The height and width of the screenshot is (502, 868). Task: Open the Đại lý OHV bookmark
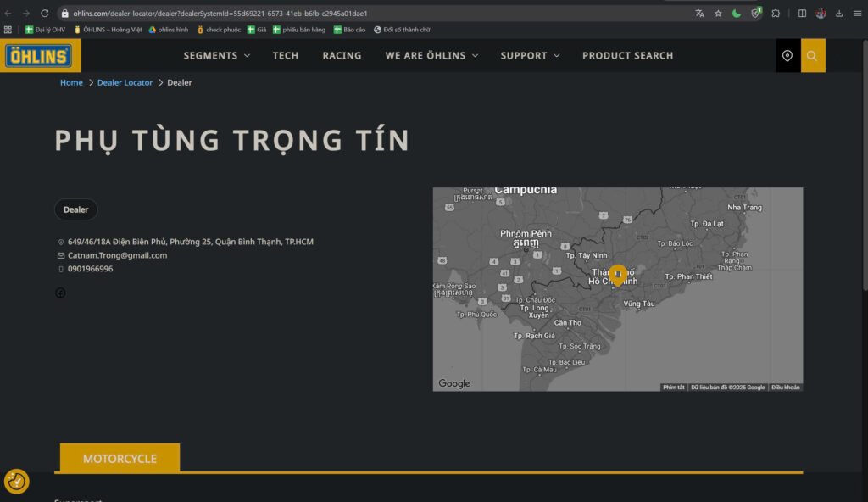46,30
